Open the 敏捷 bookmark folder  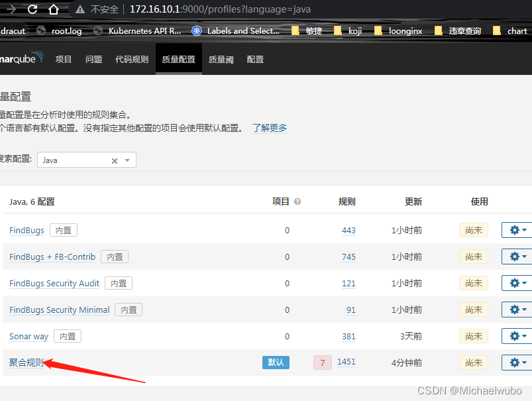point(307,31)
